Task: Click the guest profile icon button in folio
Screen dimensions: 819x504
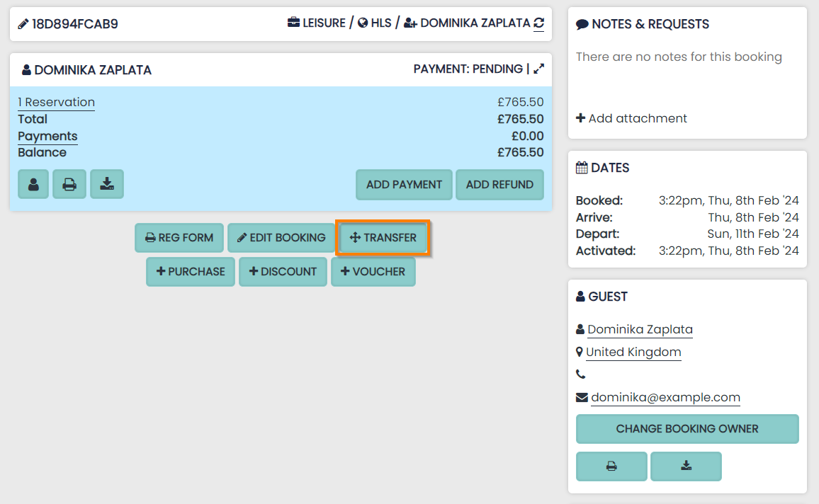Action: pyautogui.click(x=33, y=184)
